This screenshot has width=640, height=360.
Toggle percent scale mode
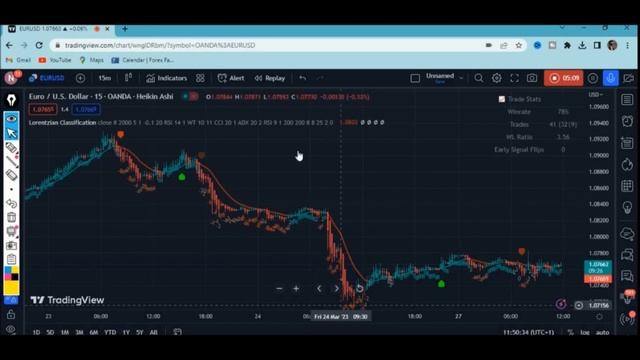pos(570,332)
